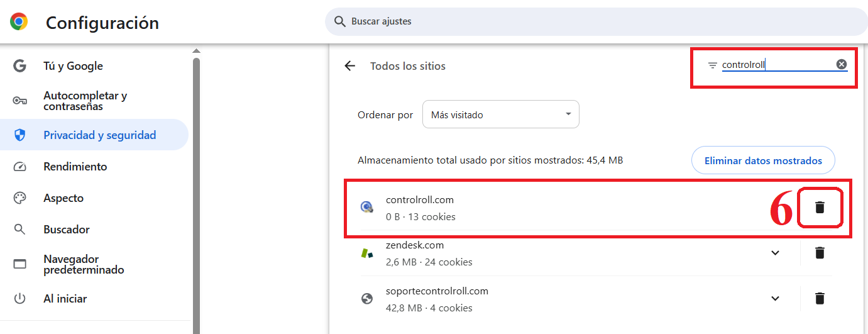Expand the soportecontrolroll.com entry chevron
Screen dimensions: 868x334
776,298
